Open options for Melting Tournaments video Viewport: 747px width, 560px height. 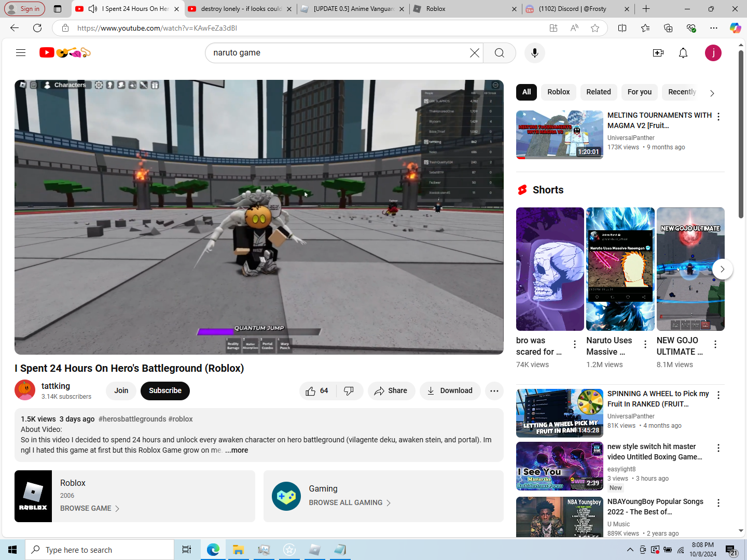click(x=718, y=117)
